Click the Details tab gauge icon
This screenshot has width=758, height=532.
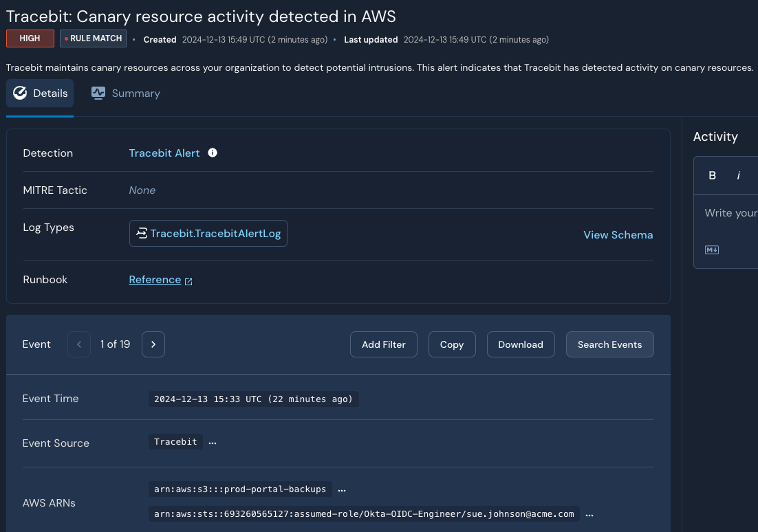point(20,93)
